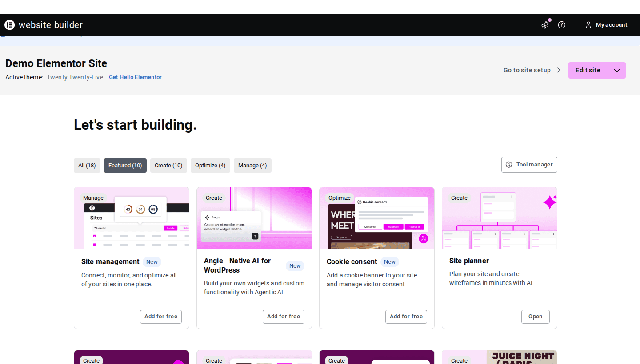Screen dimensions: 640x364
Task: Select the Manage (4) filter tab
Action: pyautogui.click(x=252, y=166)
